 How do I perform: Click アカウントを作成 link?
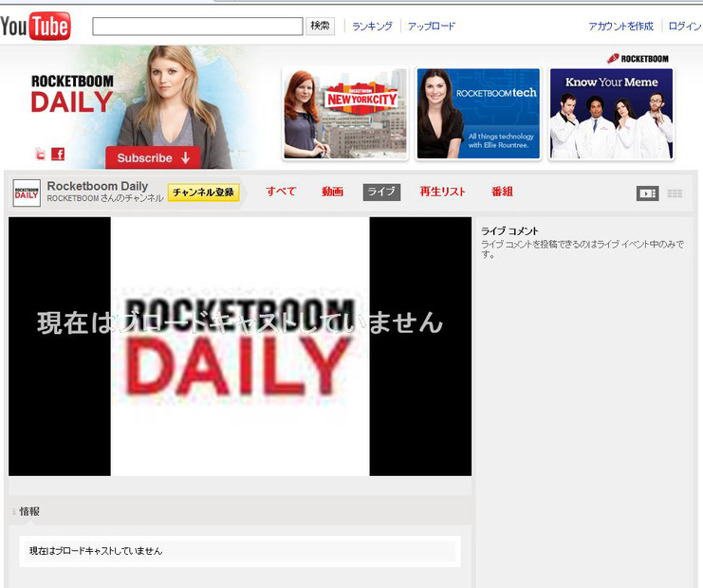[621, 26]
